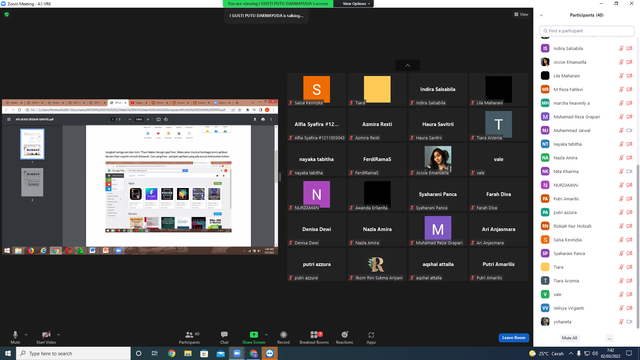Select NURZAMAN in participants list

[x=586, y=185]
